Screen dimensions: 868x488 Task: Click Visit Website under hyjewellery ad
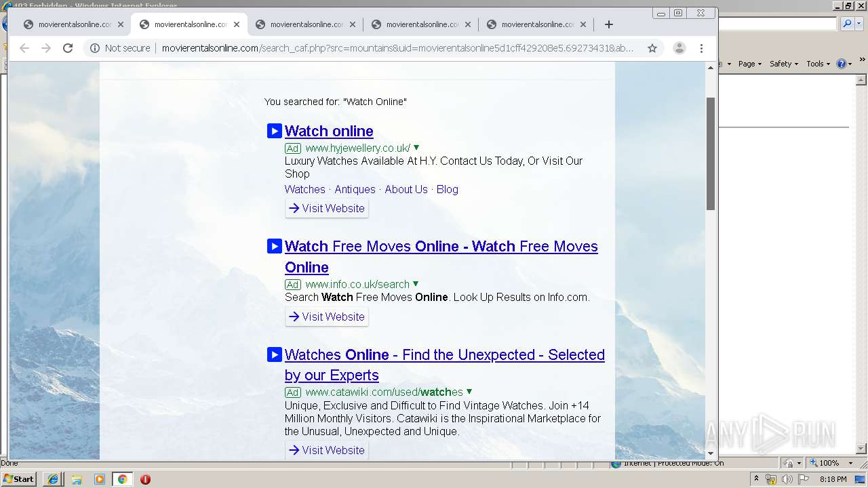point(327,208)
